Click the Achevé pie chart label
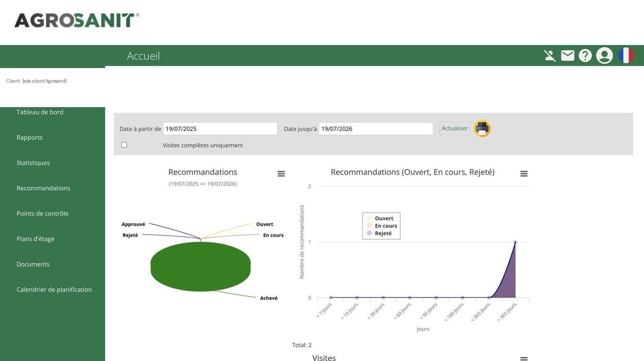Screen dimensions: 644x361 (x=269, y=298)
